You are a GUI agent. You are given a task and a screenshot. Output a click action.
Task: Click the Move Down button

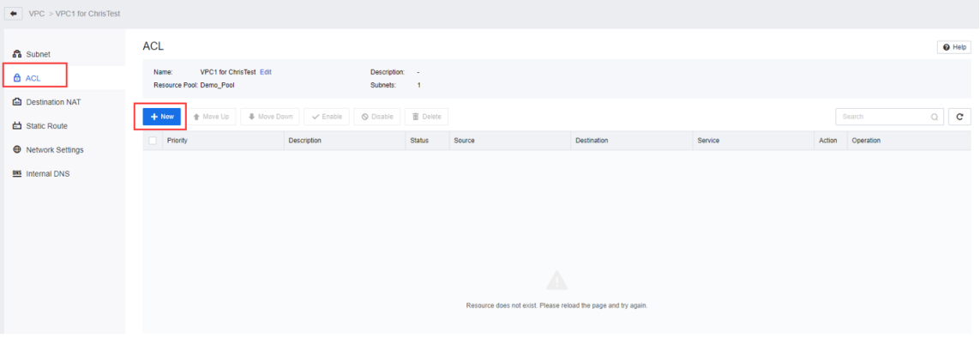270,117
